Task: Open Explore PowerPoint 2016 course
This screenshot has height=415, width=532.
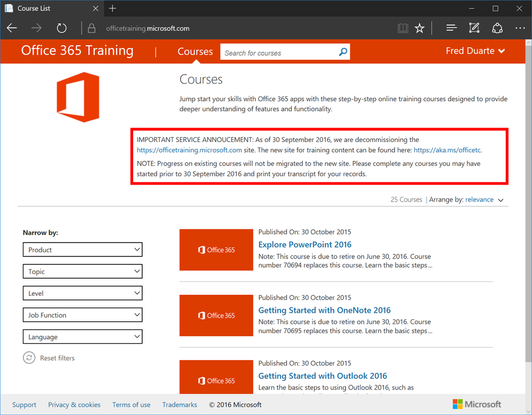Action: click(305, 244)
